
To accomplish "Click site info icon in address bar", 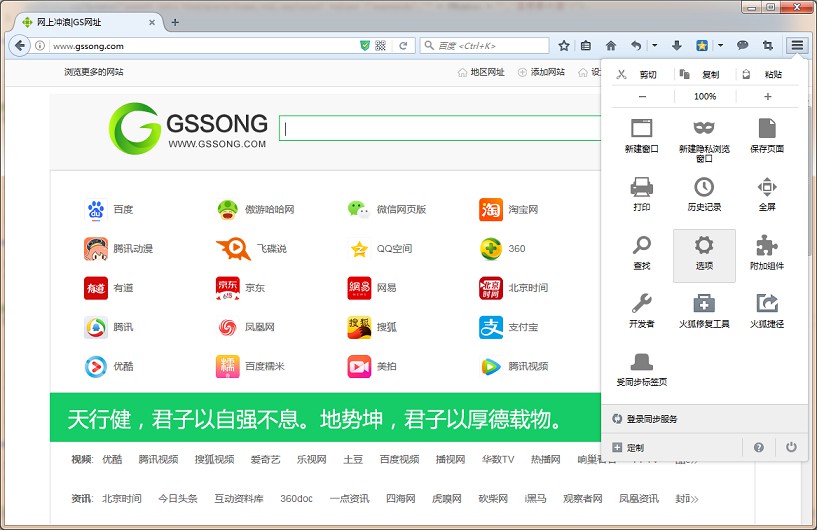I will 40,46.
